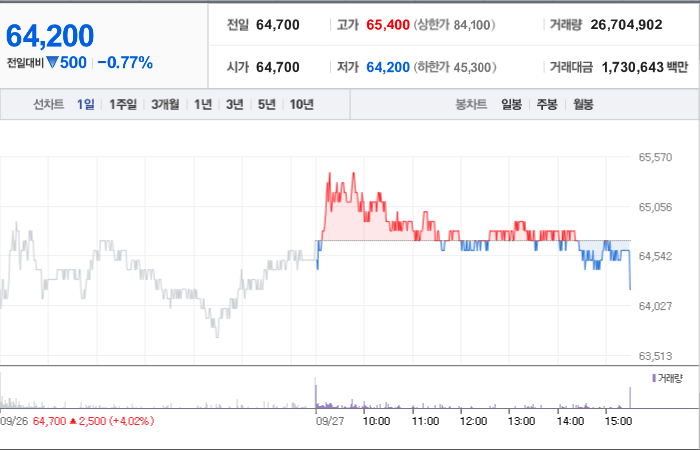This screenshot has height=450, width=700.
Task: Click the 13:00 time axis label
Action: coord(521,421)
